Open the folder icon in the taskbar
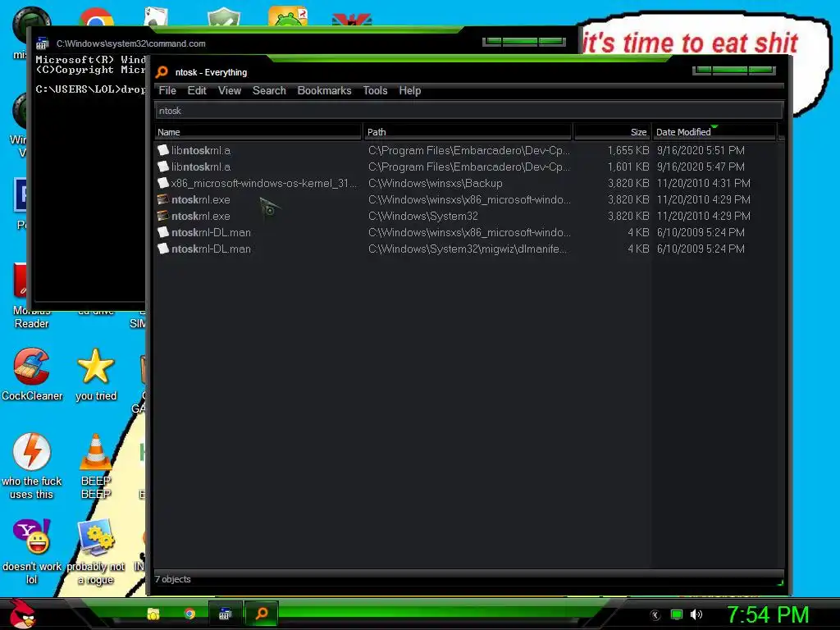 (153, 614)
